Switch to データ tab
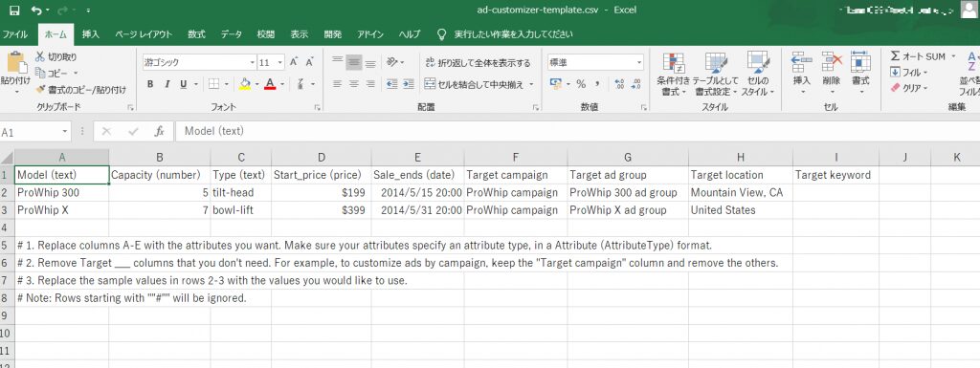 [x=232, y=34]
